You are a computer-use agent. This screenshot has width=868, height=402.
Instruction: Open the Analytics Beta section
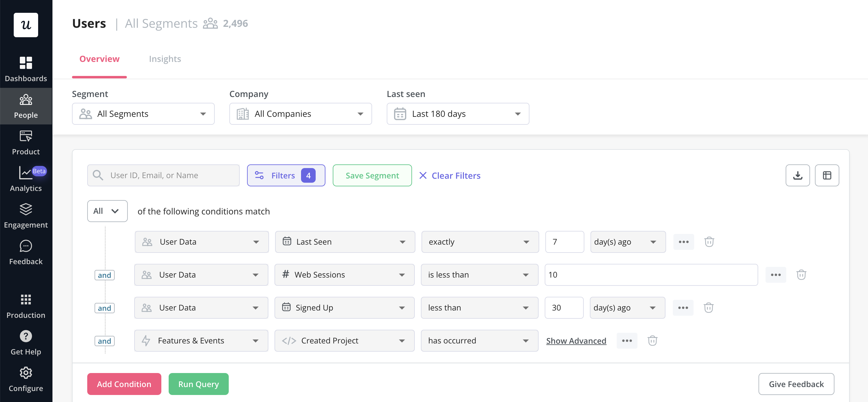pyautogui.click(x=26, y=179)
